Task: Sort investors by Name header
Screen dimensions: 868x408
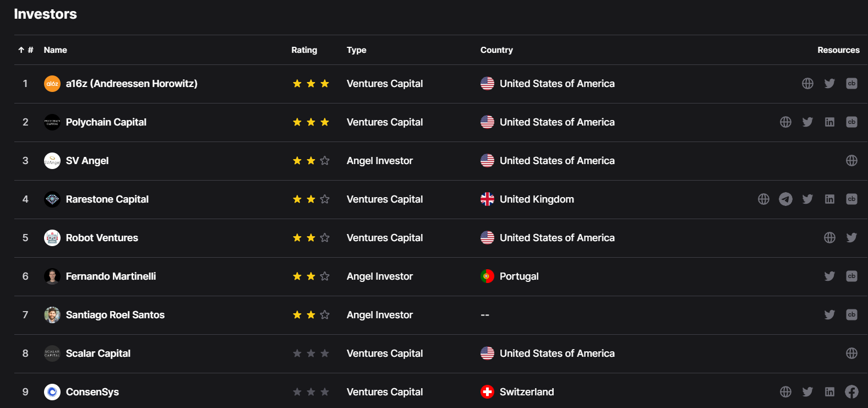Action: [55, 50]
